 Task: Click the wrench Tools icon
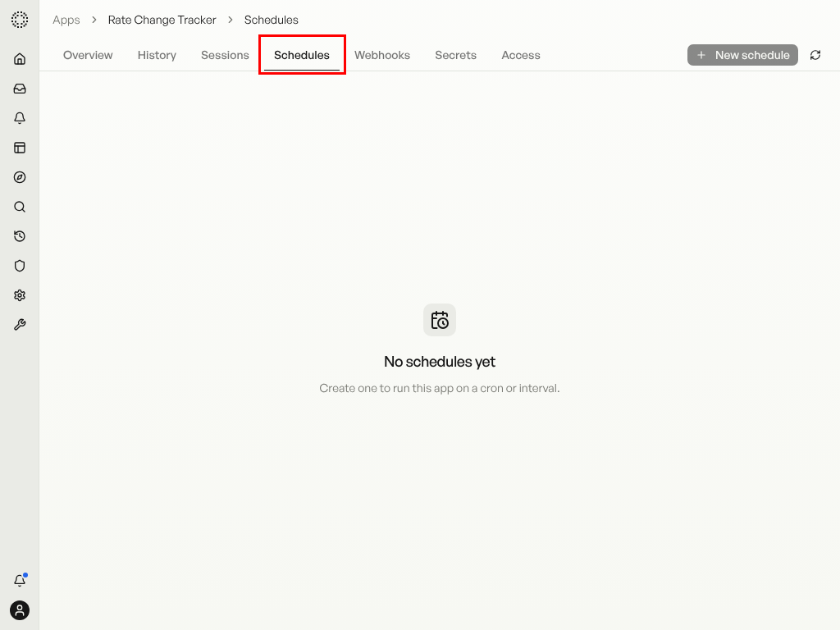(20, 325)
